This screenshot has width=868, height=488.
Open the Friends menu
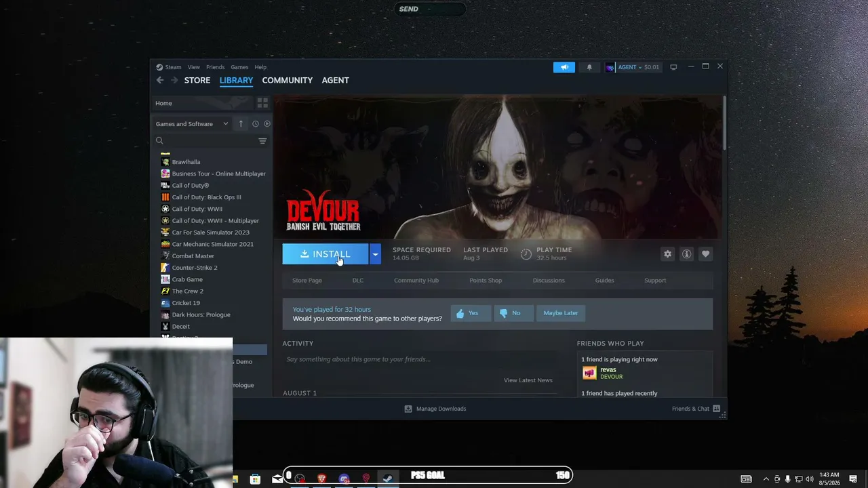tap(216, 67)
